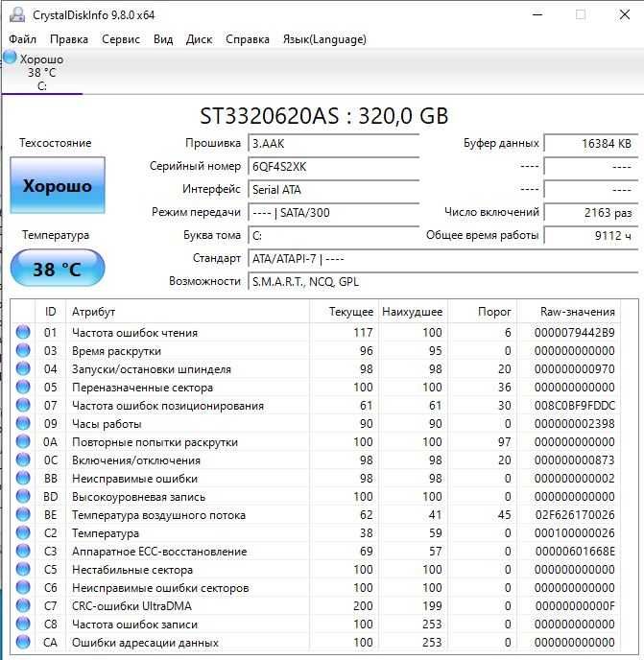
Task: Click the Наихудшее column header
Action: click(x=413, y=312)
